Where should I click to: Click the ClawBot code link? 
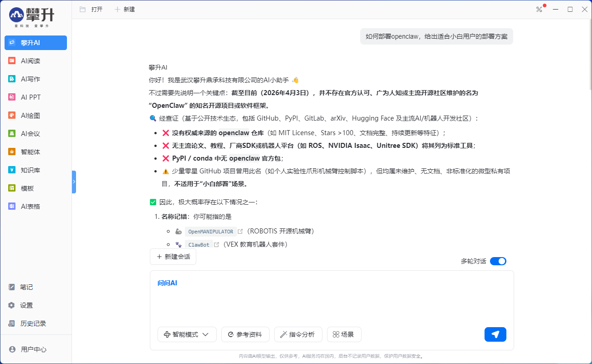click(199, 245)
